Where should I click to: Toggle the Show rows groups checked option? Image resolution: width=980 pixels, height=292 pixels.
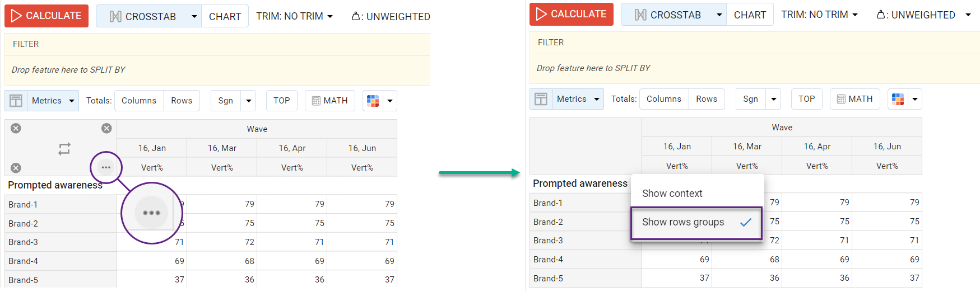click(696, 223)
